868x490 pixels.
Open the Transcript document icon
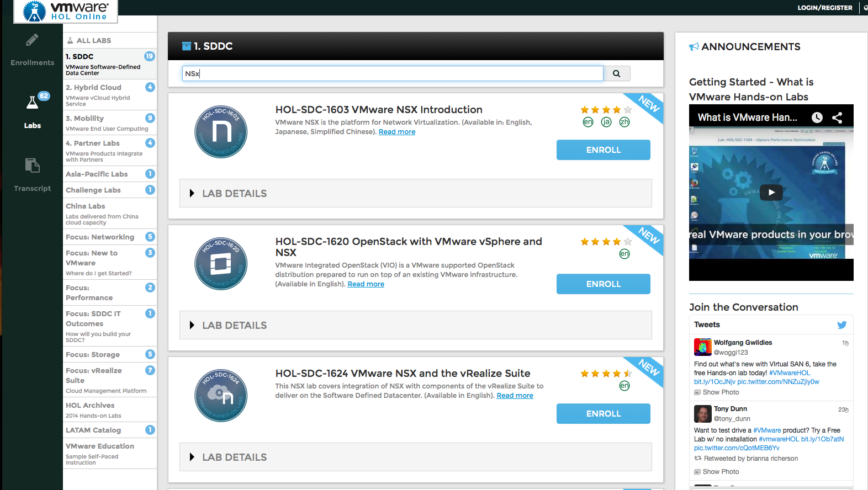pos(32,165)
